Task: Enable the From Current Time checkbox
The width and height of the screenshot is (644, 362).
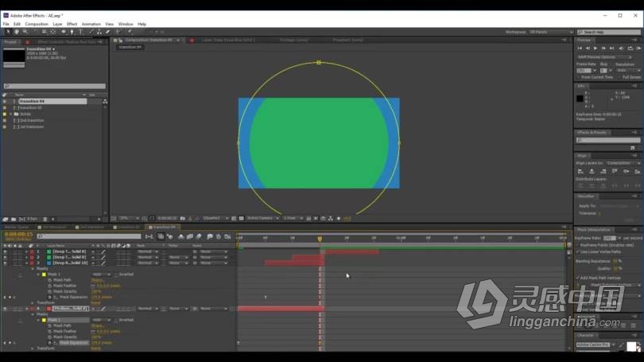Action: 580,77
